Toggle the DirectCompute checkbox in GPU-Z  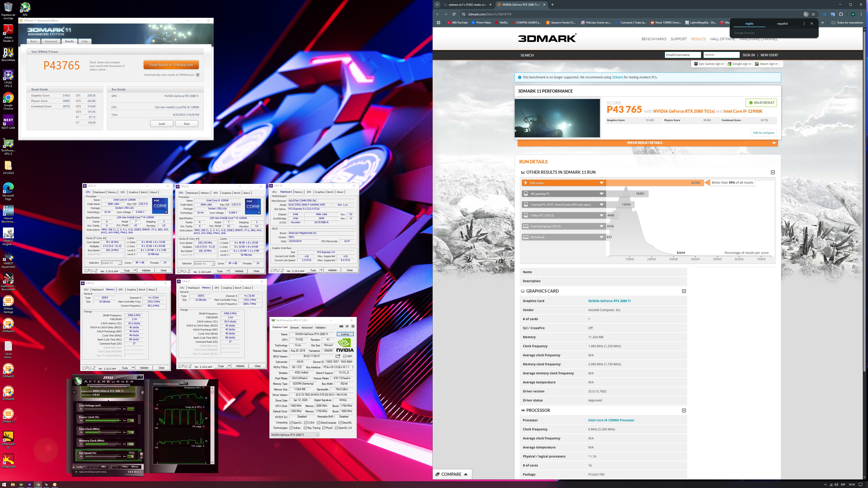318,422
